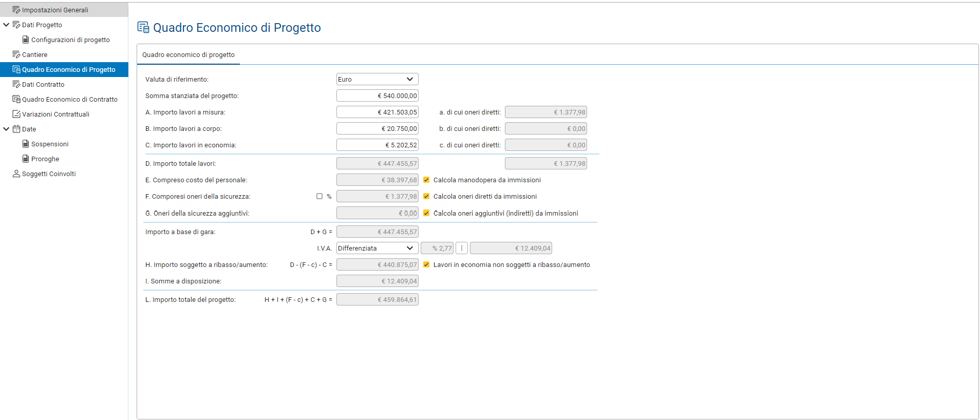Open the I.V.A. Differenziata dropdown

[x=377, y=249]
